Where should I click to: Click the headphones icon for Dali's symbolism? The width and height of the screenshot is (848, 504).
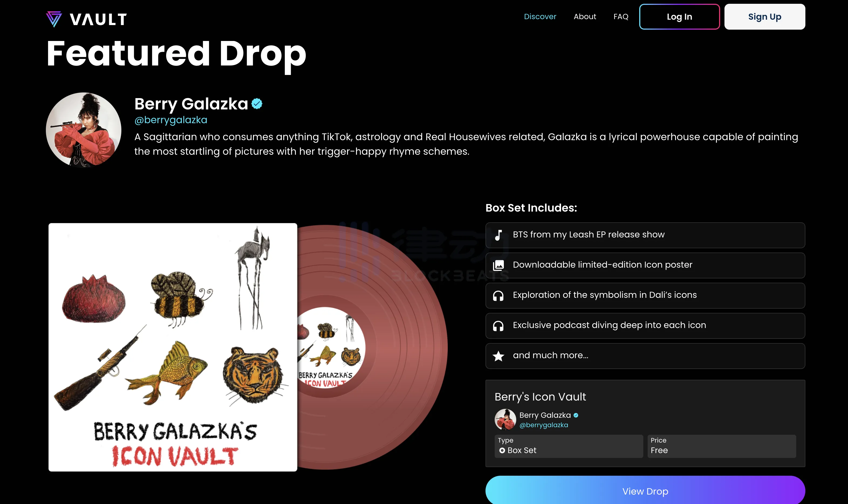[x=498, y=295]
